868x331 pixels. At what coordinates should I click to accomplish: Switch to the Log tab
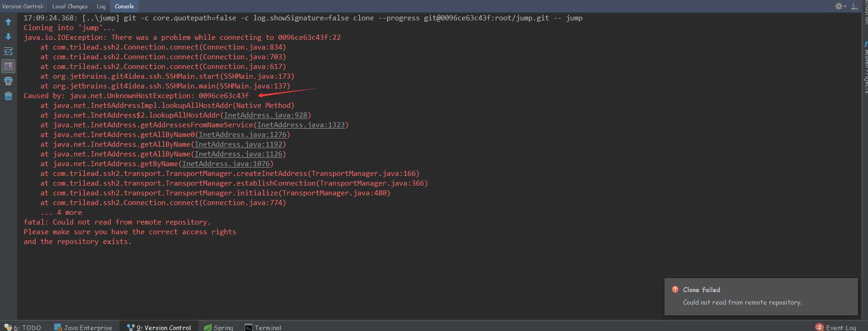(101, 6)
